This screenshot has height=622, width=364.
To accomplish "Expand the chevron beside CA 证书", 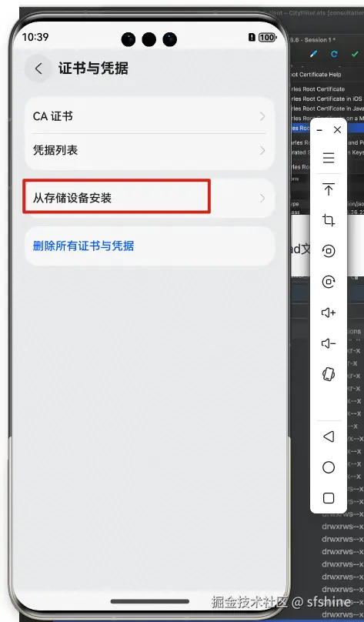I will pos(262,117).
